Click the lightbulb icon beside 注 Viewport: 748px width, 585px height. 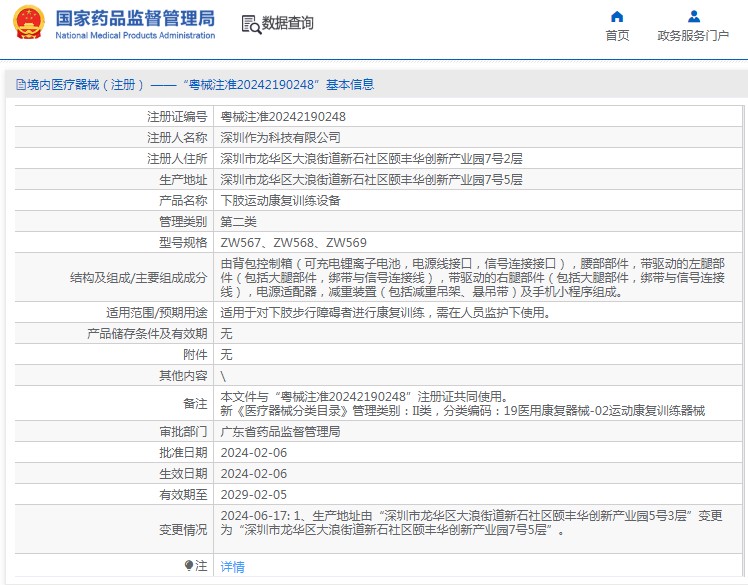point(189,566)
